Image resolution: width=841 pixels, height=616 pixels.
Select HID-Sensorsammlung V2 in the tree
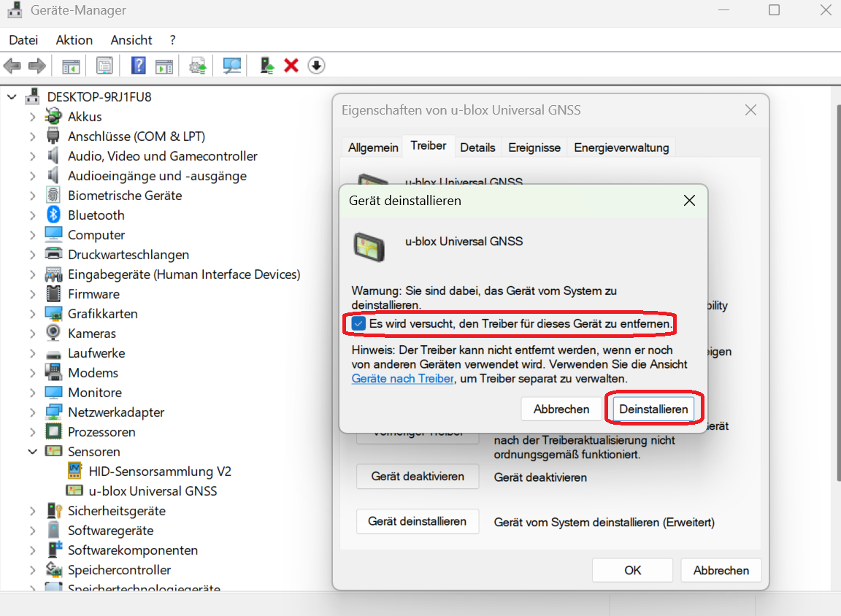pos(160,471)
